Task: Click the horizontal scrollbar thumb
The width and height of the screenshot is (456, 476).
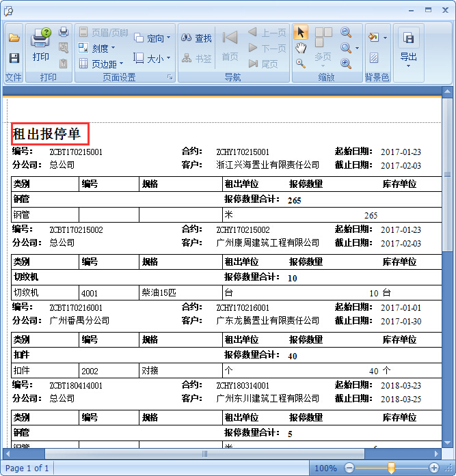Action: [x=204, y=453]
